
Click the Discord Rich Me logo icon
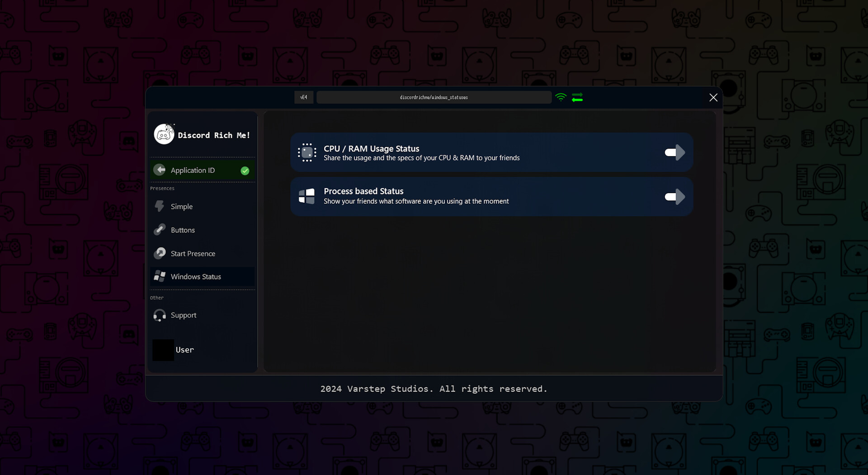tap(164, 134)
